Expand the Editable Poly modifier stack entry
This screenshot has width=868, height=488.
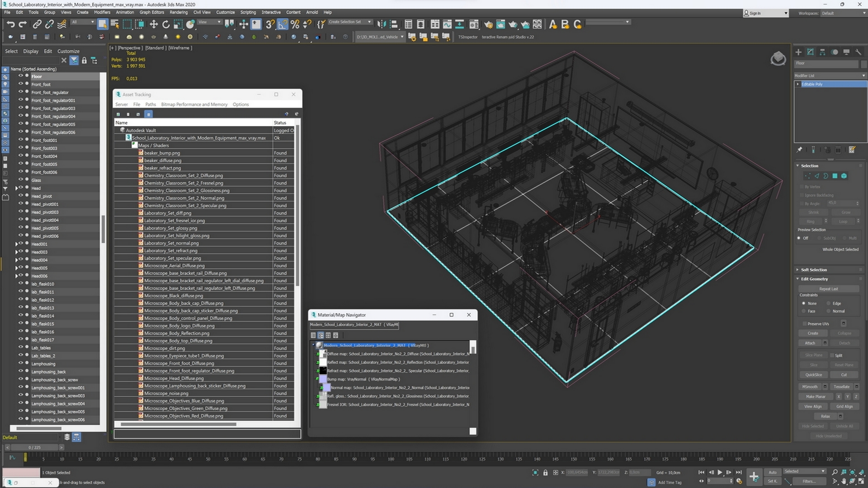point(798,84)
